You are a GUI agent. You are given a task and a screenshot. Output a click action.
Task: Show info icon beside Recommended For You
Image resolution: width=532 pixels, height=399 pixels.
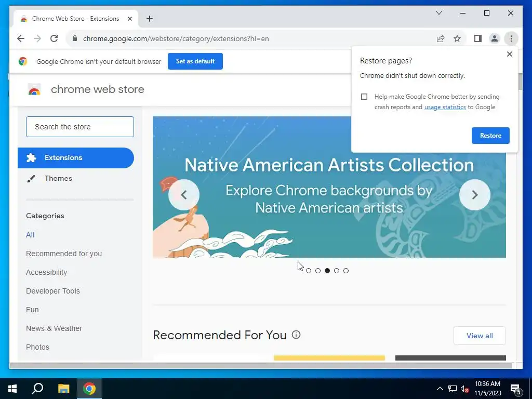pyautogui.click(x=296, y=335)
